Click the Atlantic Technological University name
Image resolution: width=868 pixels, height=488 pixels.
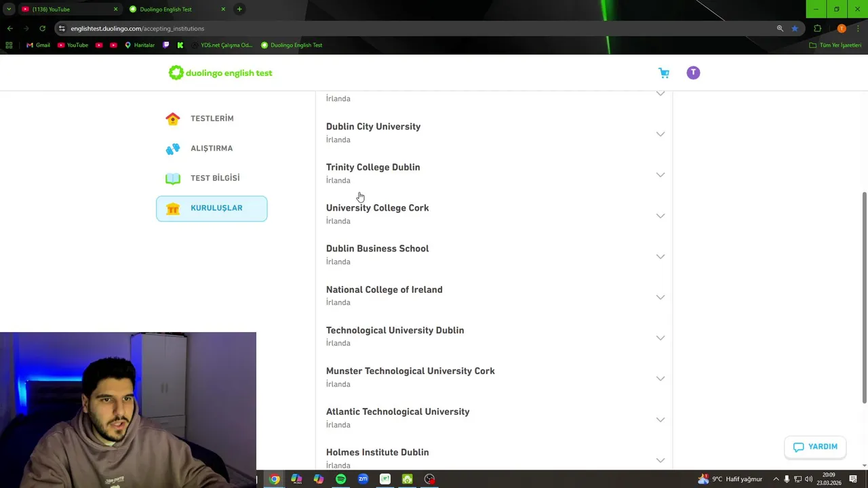397,411
